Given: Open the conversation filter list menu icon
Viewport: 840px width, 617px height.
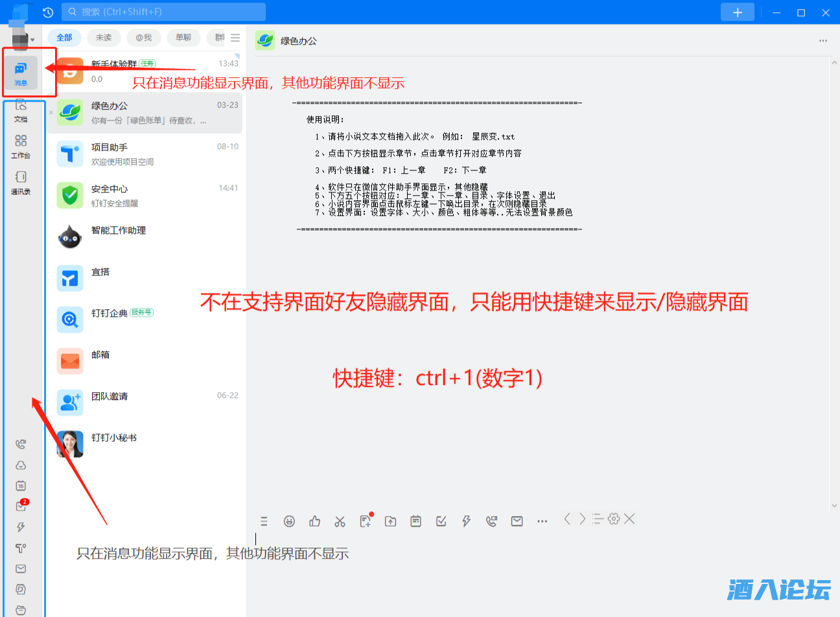Looking at the screenshot, I should pos(235,38).
